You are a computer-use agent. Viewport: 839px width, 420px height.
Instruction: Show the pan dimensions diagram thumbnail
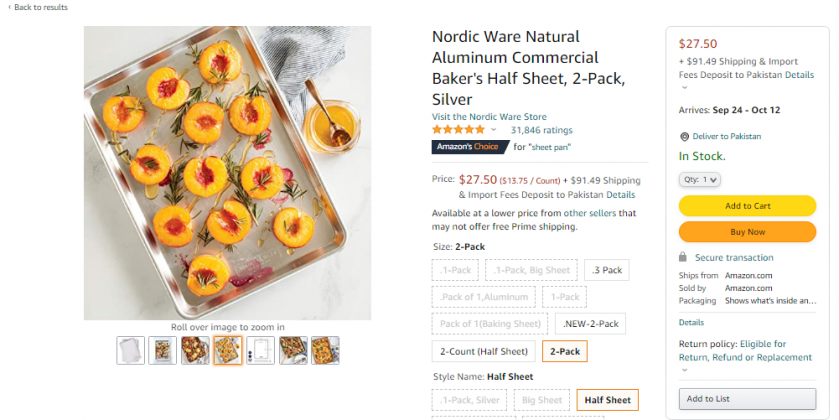260,350
